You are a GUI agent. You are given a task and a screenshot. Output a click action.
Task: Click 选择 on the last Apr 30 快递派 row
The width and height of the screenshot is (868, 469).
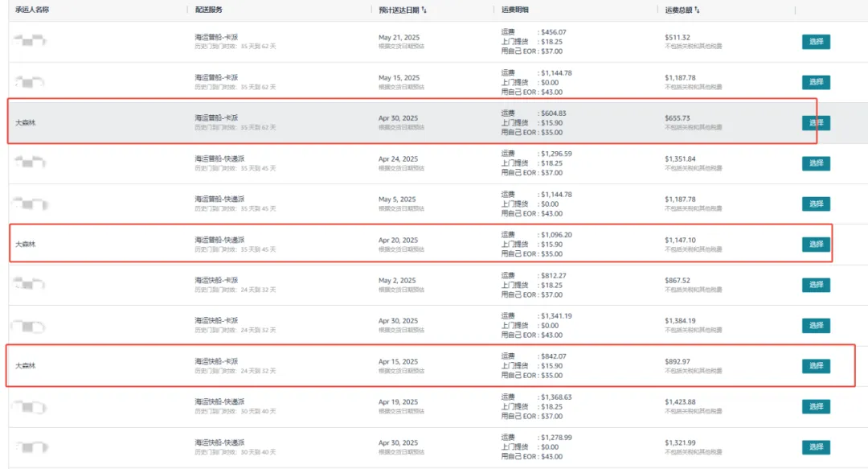pos(817,447)
